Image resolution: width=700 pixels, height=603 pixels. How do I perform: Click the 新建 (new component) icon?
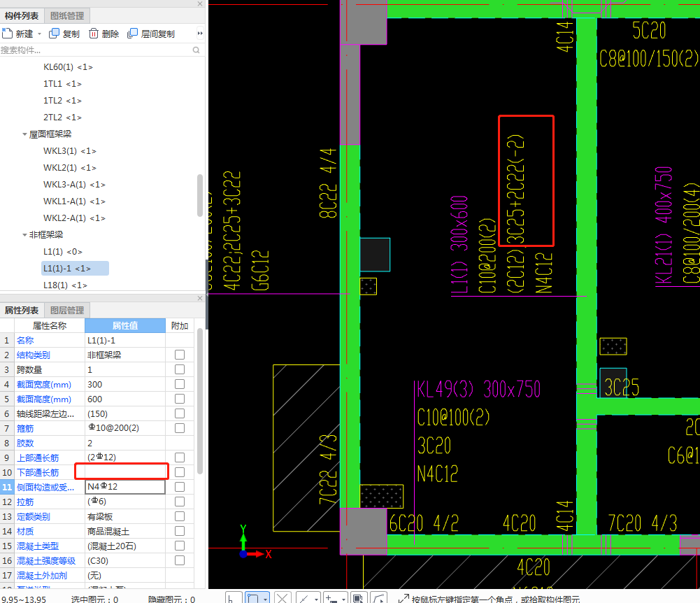click(x=7, y=34)
